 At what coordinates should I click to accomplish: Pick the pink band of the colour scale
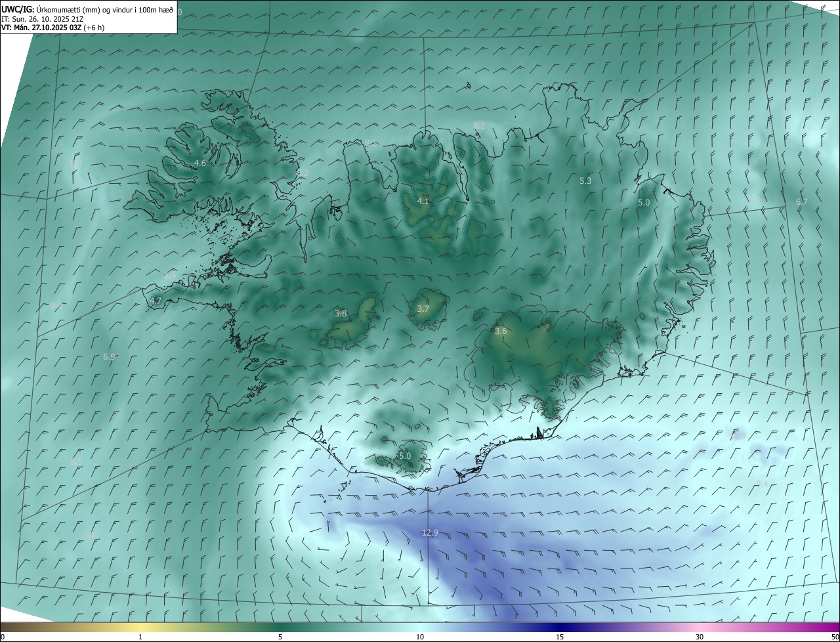[700, 627]
